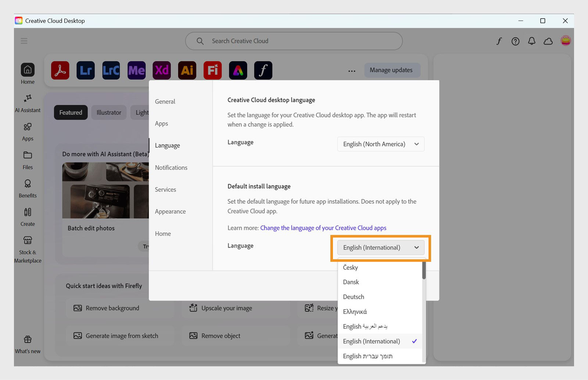Click Remove background quick start
Image resolution: width=588 pixels, height=380 pixels.
(120, 308)
